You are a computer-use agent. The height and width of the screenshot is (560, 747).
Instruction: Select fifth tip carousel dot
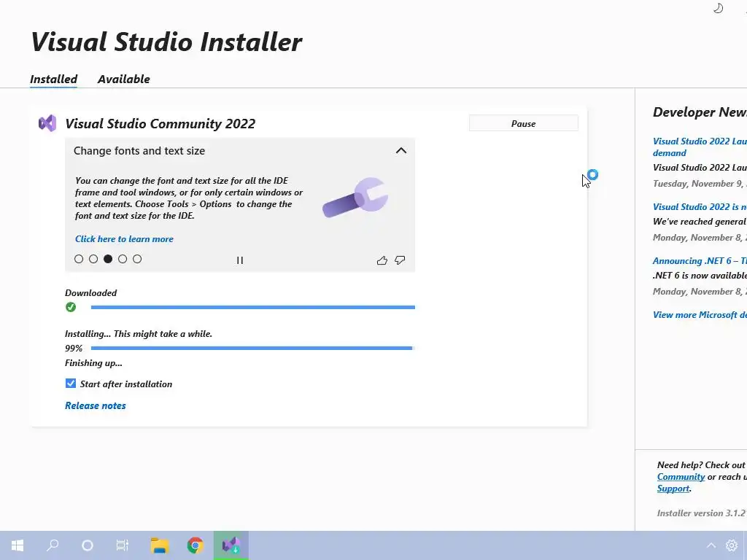tap(137, 259)
